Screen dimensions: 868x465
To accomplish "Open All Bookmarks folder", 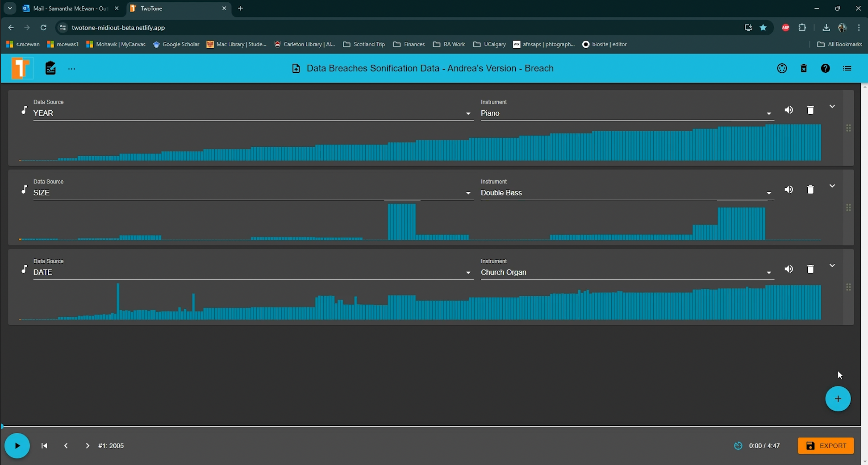I will click(x=839, y=44).
